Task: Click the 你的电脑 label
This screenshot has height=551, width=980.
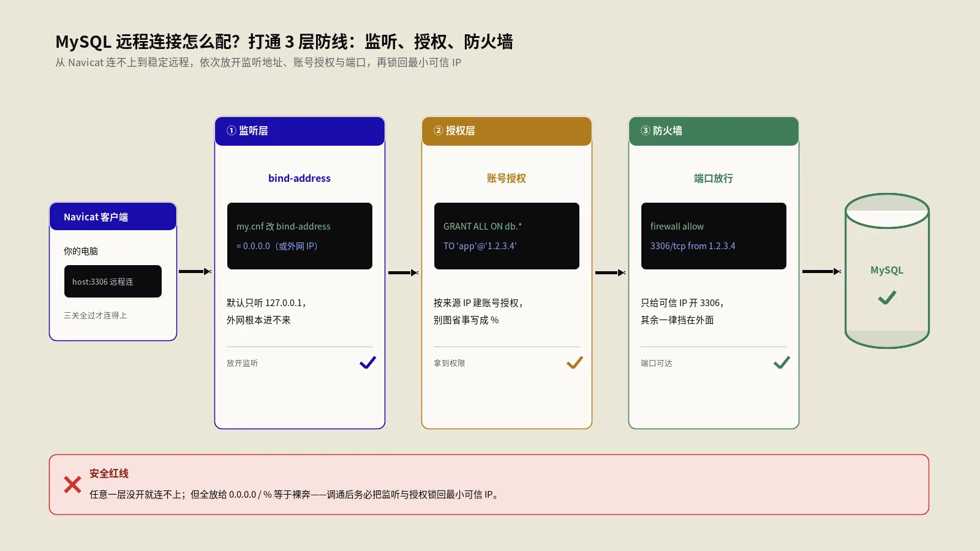Action: pos(81,251)
